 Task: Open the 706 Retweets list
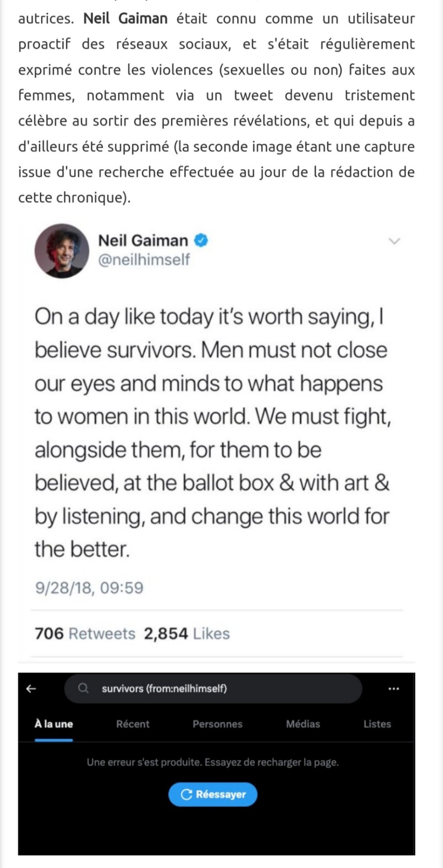tap(85, 633)
